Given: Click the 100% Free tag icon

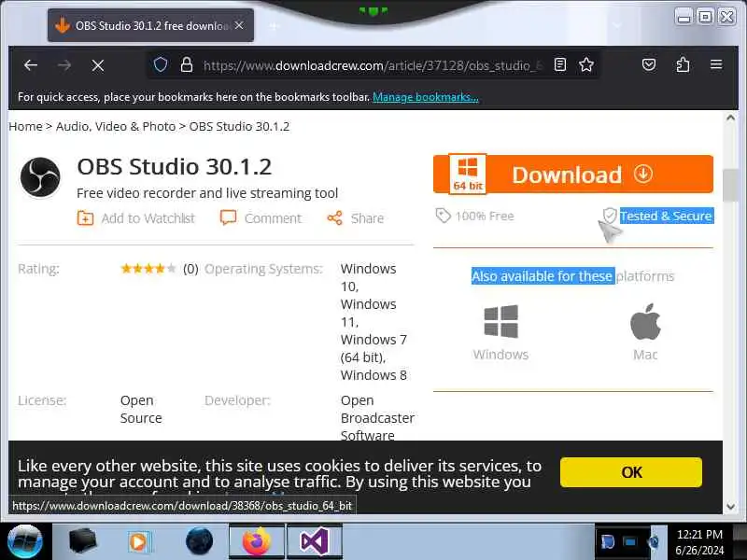Looking at the screenshot, I should click(443, 216).
